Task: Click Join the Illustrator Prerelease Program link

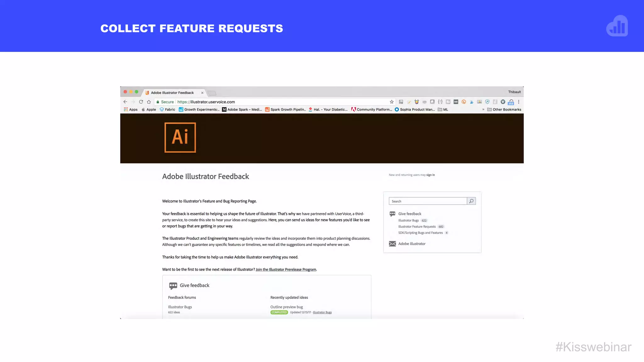Action: coord(286,270)
